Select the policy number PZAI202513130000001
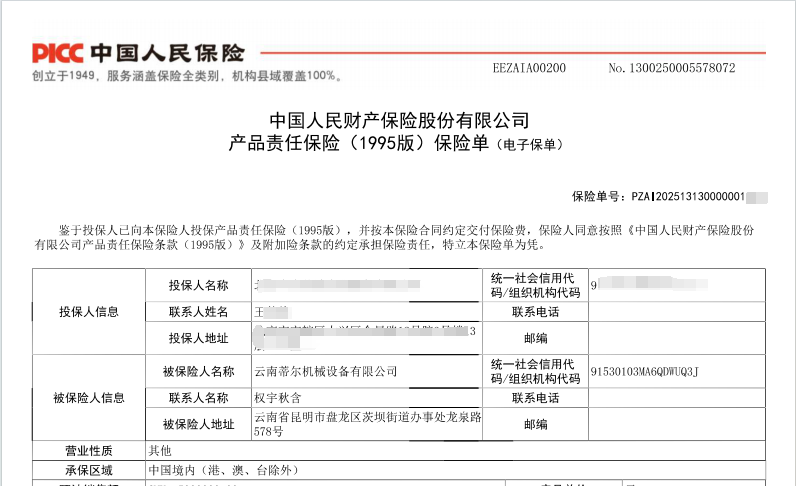 (x=688, y=197)
